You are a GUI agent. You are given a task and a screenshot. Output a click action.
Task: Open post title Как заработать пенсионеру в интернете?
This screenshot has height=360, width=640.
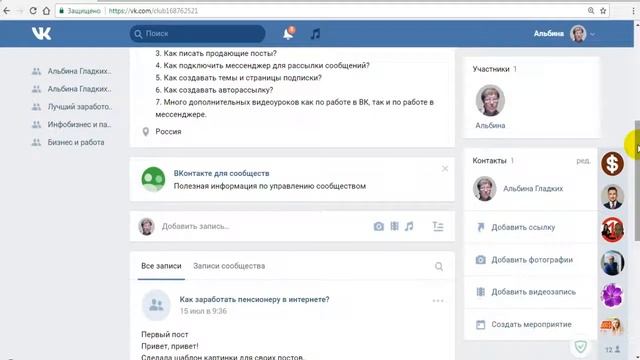254,299
